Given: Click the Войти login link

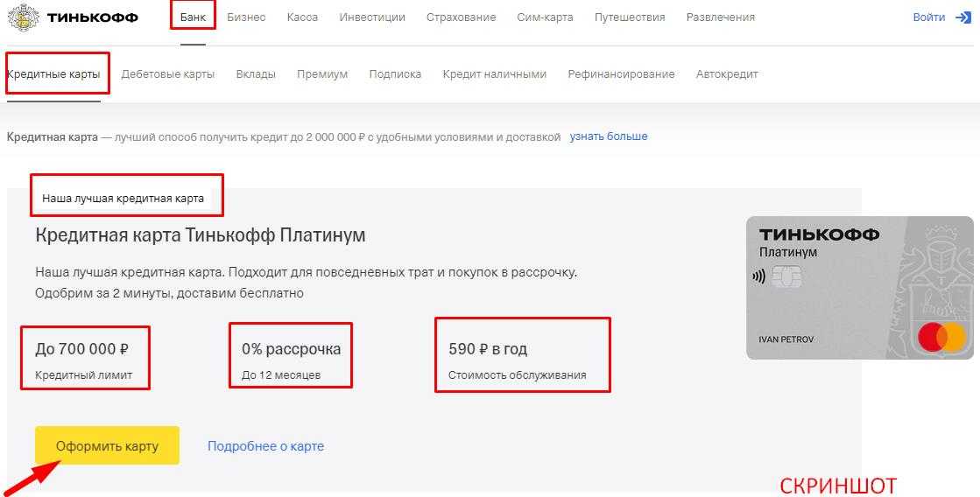Looking at the screenshot, I should (928, 17).
